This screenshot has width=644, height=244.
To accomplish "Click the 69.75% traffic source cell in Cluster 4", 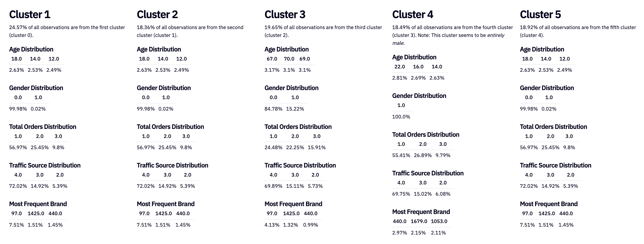I will click(401, 194).
